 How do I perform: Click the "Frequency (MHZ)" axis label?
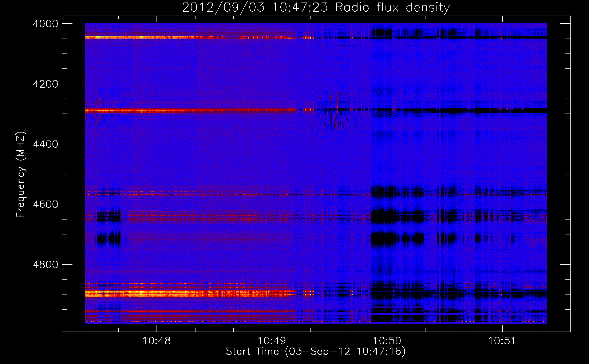(21, 175)
